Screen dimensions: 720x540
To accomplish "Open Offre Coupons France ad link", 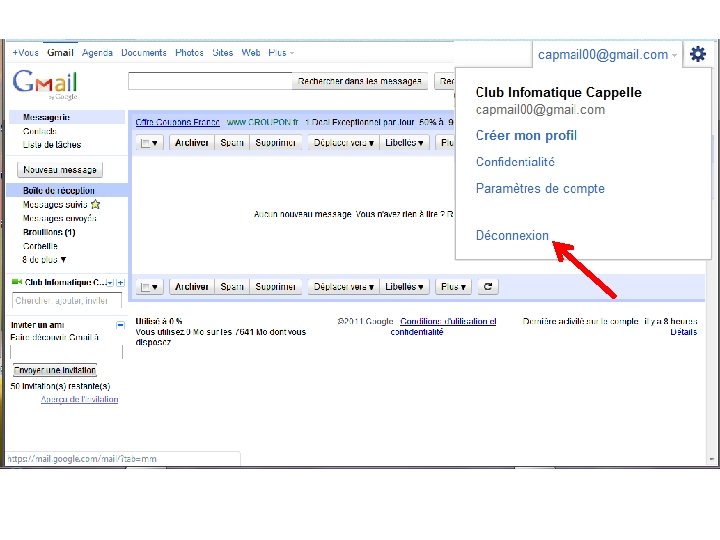I will [x=177, y=122].
